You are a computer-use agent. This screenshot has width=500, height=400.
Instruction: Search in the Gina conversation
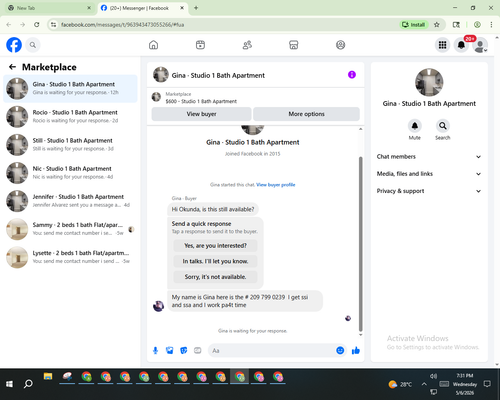click(x=443, y=126)
